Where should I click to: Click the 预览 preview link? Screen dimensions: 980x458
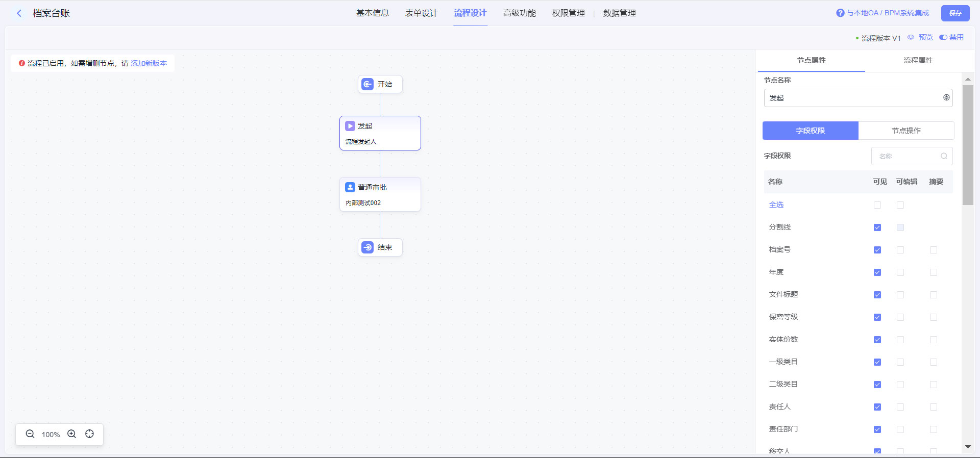click(925, 37)
